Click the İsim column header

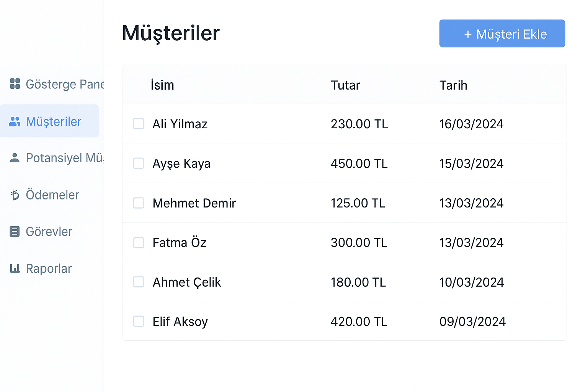[162, 85]
